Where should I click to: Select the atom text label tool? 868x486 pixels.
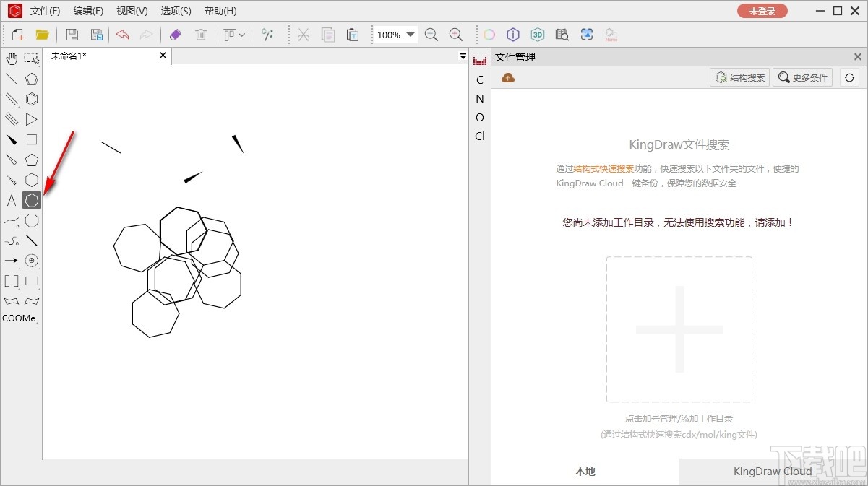11,200
